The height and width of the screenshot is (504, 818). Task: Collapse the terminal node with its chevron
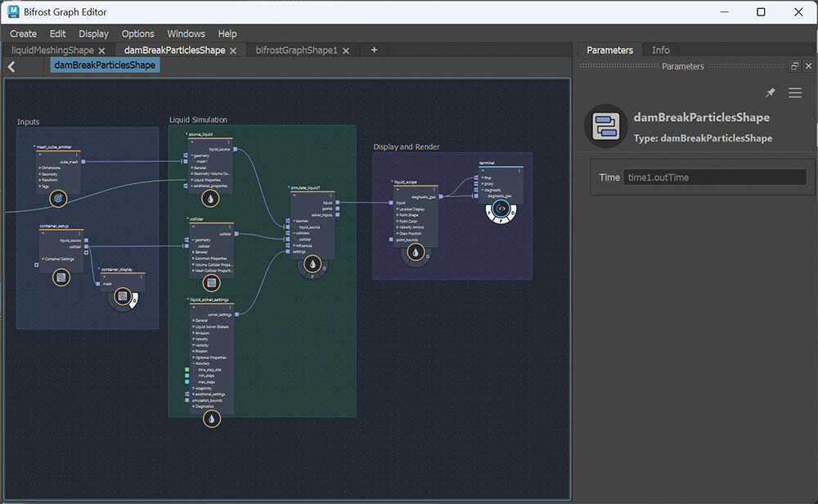click(x=483, y=170)
